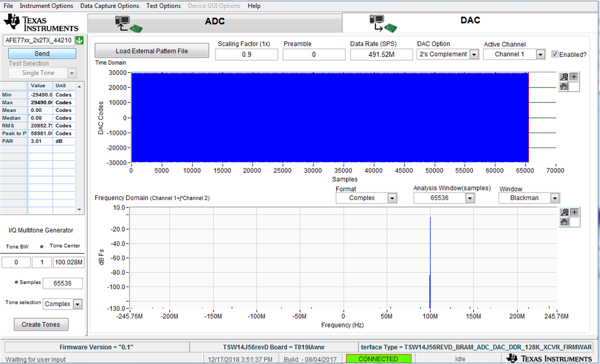Click the plus icon on the Frequency Domain toolbar
This screenshot has width=600, height=364.
tap(574, 212)
